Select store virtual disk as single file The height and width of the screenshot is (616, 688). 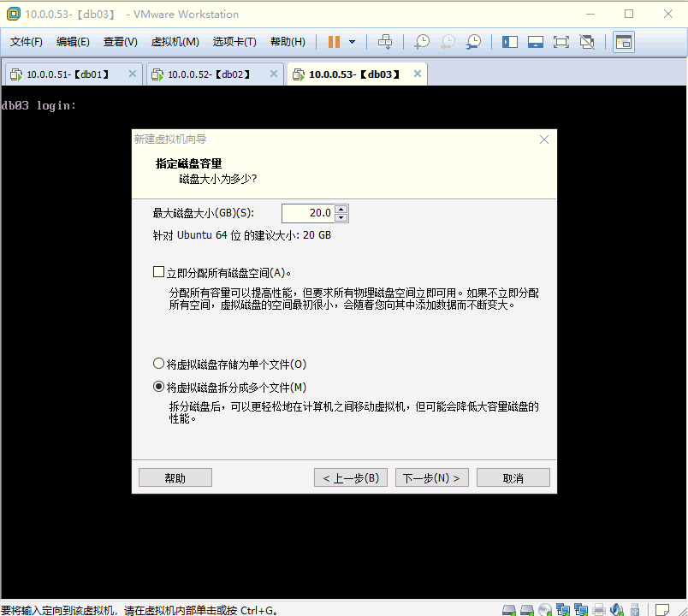click(x=158, y=364)
